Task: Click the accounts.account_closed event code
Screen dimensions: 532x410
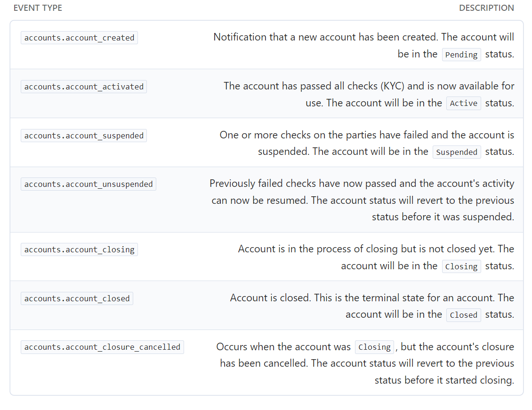Action: pos(77,298)
